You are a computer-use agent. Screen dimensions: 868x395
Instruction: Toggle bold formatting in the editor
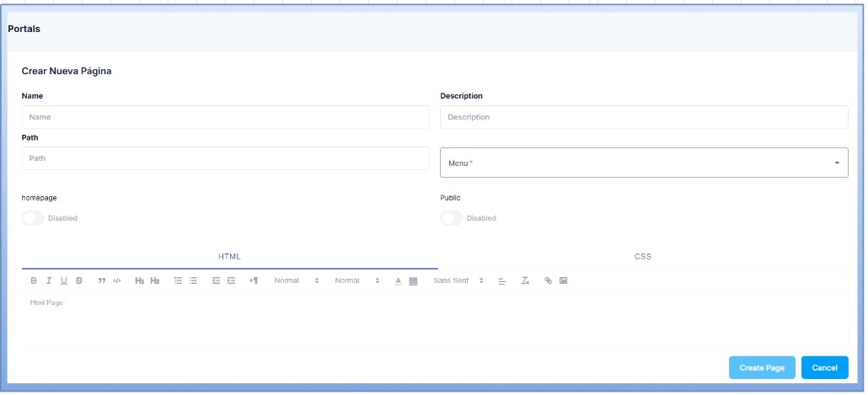pos(34,280)
